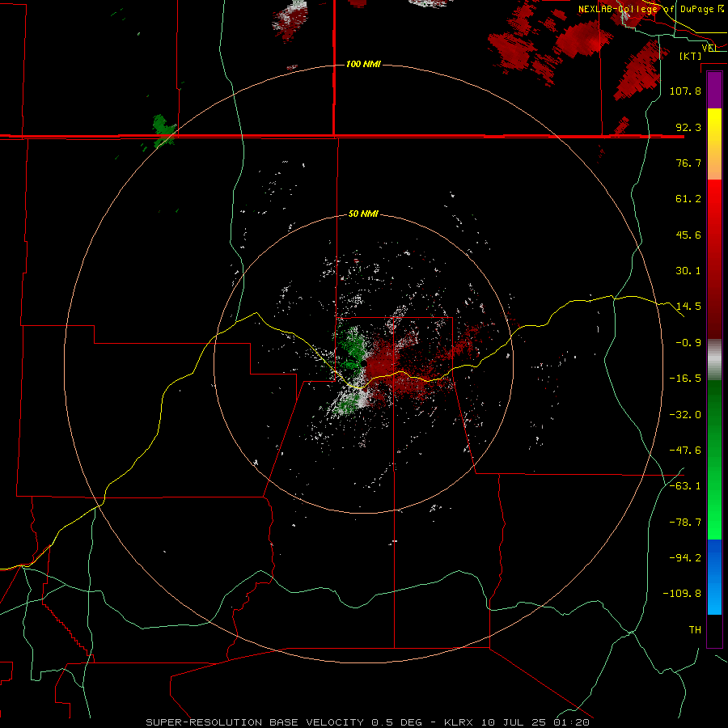
Task: Click the 76.7 value on the velocity scale
Action: coord(688,163)
